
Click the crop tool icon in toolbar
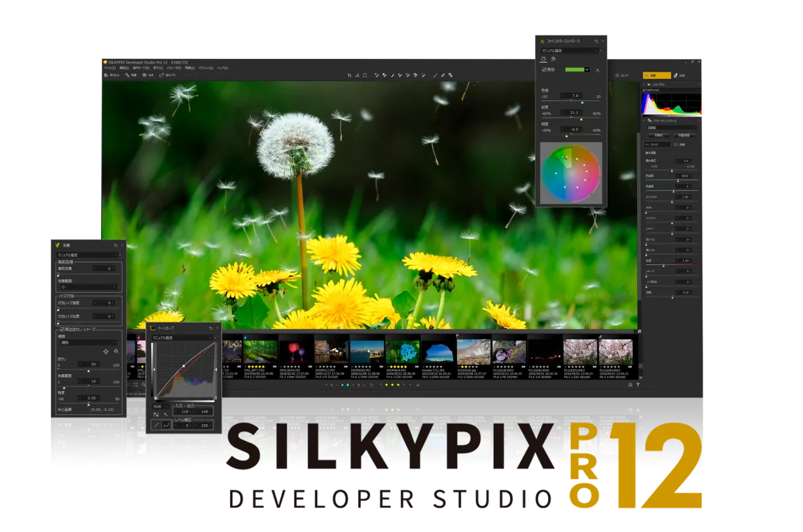click(x=349, y=75)
